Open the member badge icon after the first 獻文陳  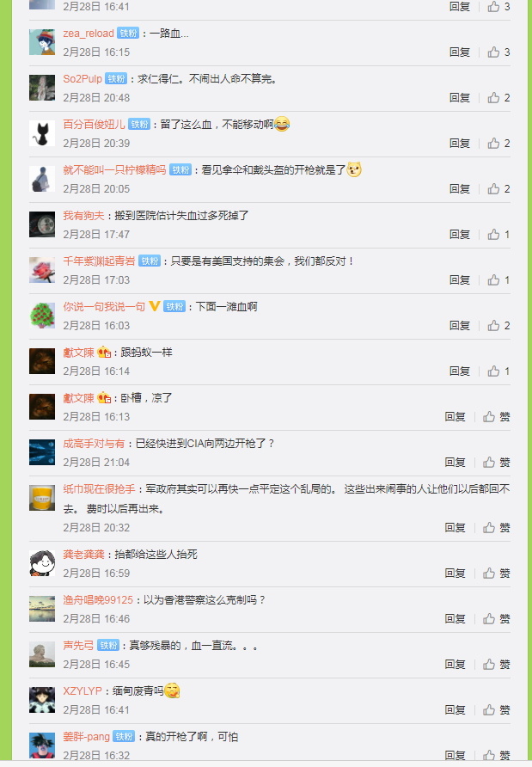(104, 353)
